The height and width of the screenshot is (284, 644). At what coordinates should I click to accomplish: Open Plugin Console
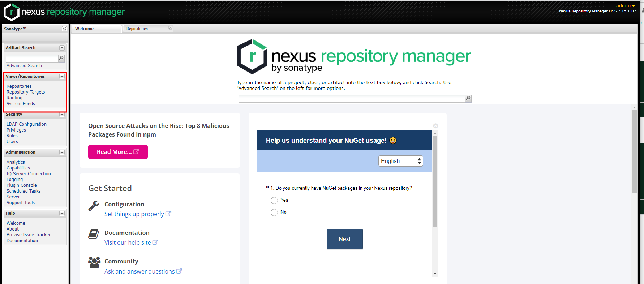[22, 185]
